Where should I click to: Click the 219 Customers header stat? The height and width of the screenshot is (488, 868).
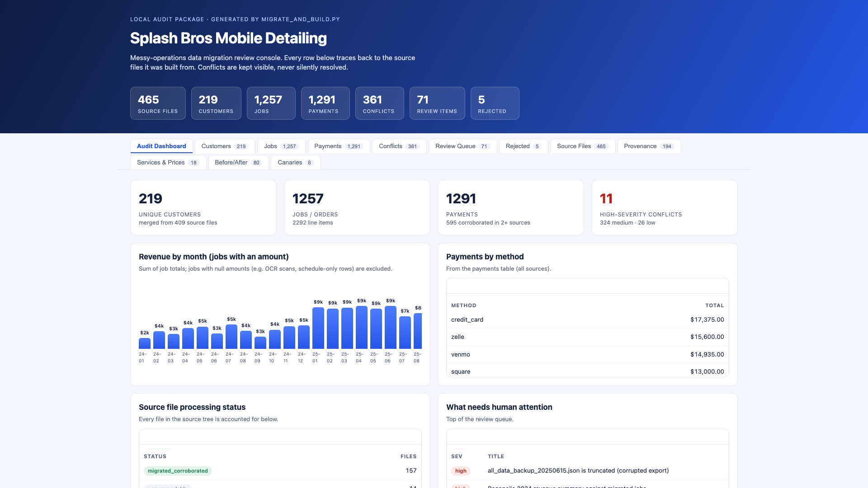tap(216, 103)
